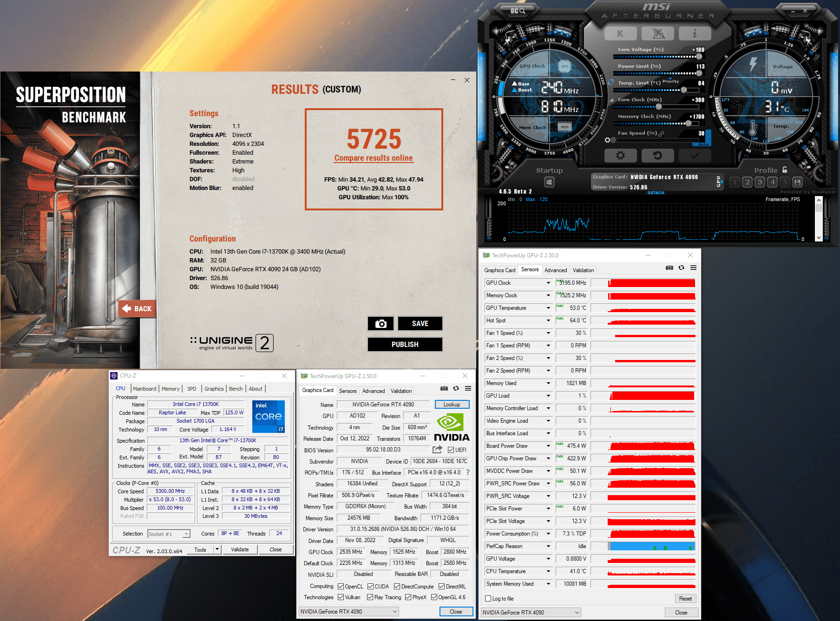Open MSI Afterburner Kombustor K button
This screenshot has height=621, width=840.
(x=620, y=33)
